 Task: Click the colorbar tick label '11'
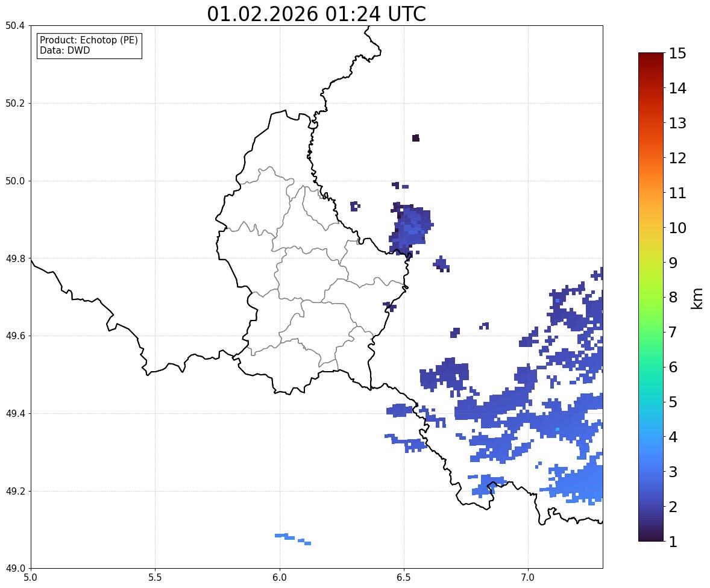[677, 193]
